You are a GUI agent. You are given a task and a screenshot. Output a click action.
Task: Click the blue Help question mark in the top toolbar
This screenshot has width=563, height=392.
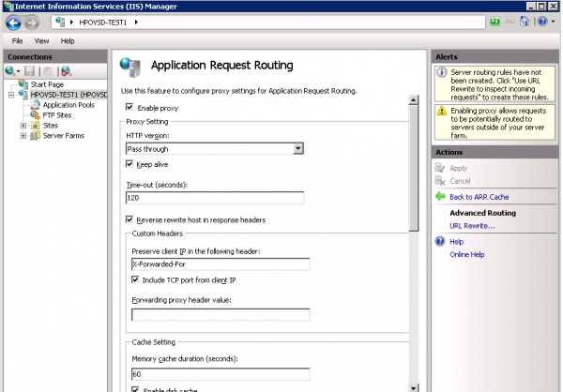pyautogui.click(x=542, y=22)
